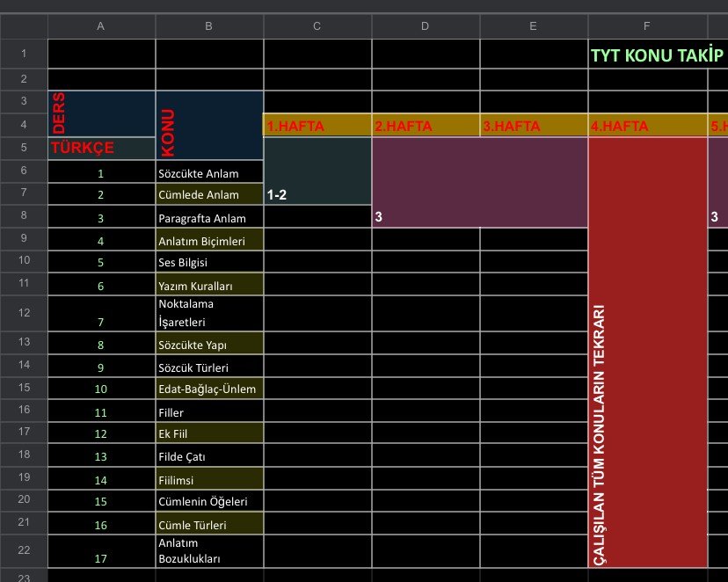Select the 2.HAFTA header cell

click(426, 126)
